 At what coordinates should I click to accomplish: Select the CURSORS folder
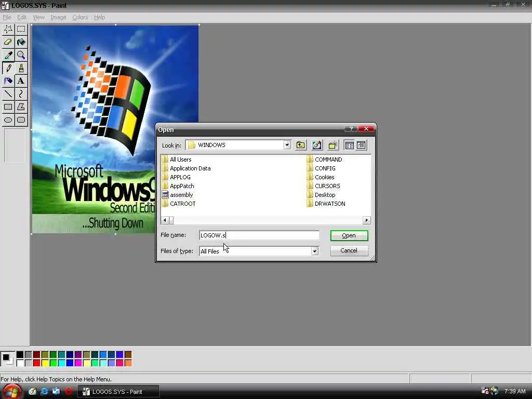(x=323, y=186)
